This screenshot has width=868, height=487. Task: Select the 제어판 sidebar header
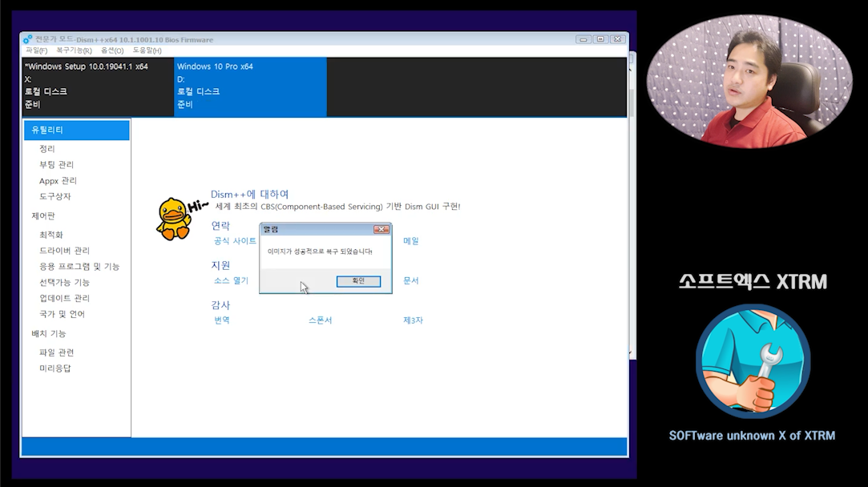pos(43,215)
